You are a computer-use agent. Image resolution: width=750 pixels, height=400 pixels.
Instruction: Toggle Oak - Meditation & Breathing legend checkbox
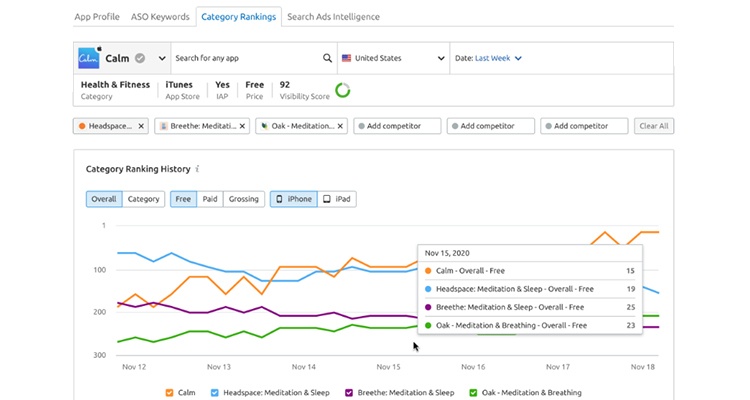coord(473,393)
